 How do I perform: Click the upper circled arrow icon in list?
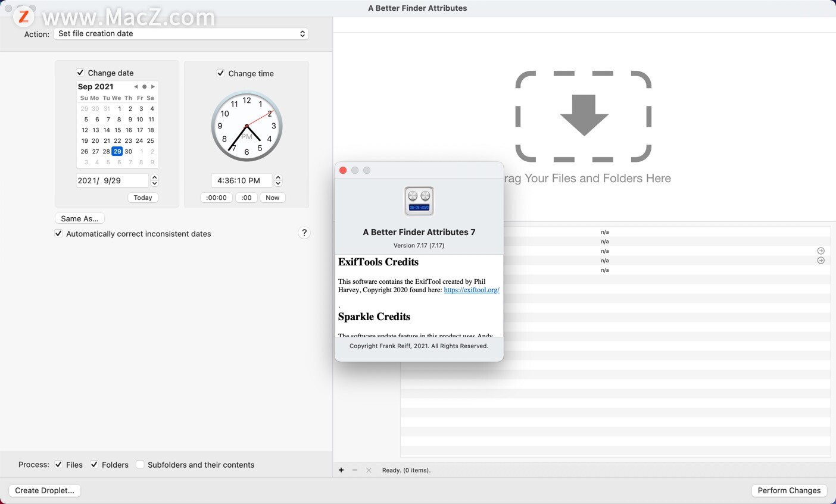(x=821, y=251)
